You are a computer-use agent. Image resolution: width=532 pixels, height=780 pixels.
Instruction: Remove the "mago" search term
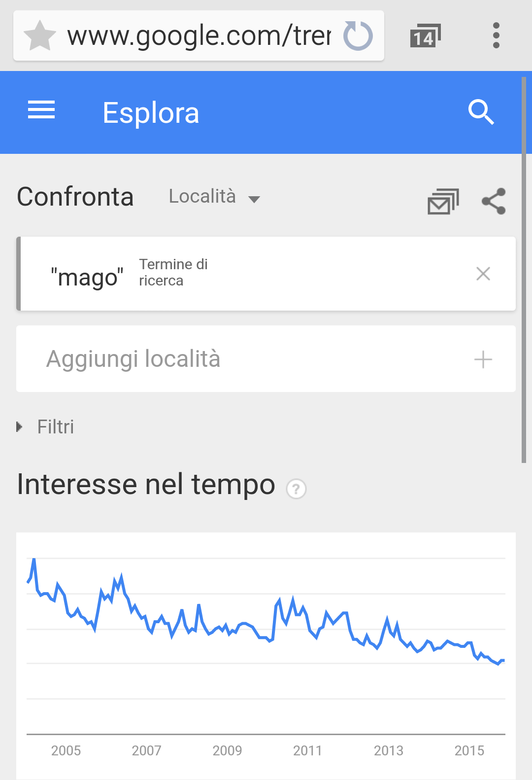click(x=483, y=274)
